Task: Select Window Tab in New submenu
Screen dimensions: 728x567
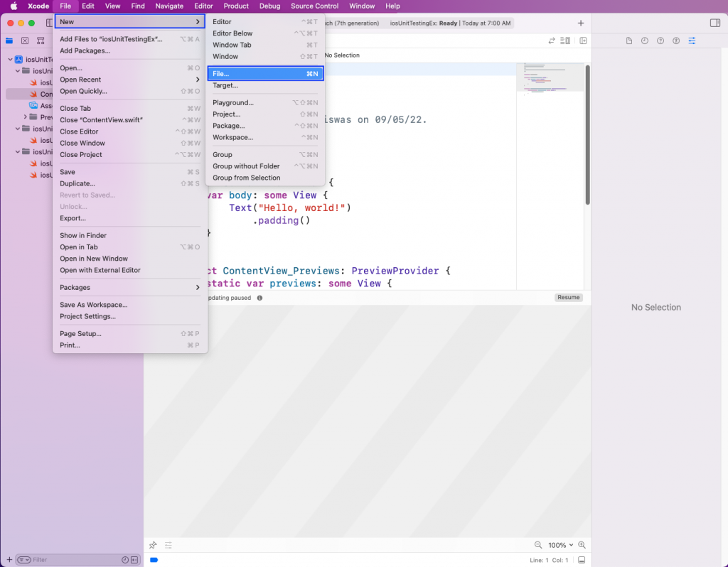Action: [x=265, y=45]
